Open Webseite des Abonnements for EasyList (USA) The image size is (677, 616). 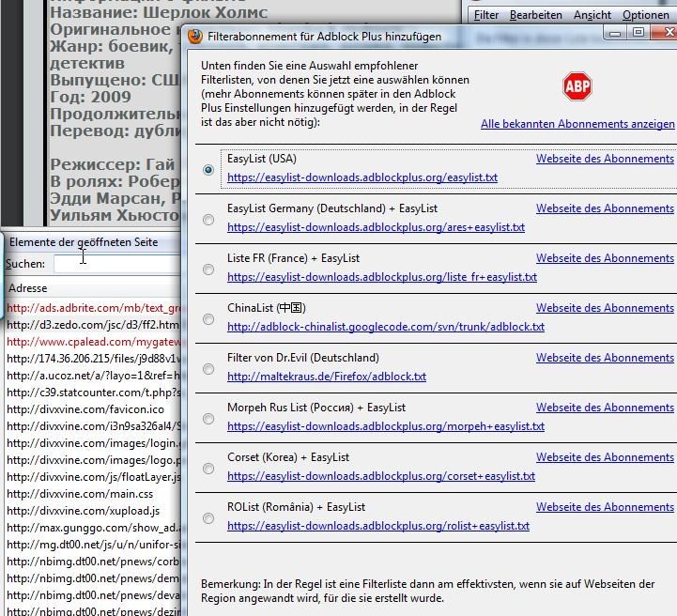tap(605, 159)
